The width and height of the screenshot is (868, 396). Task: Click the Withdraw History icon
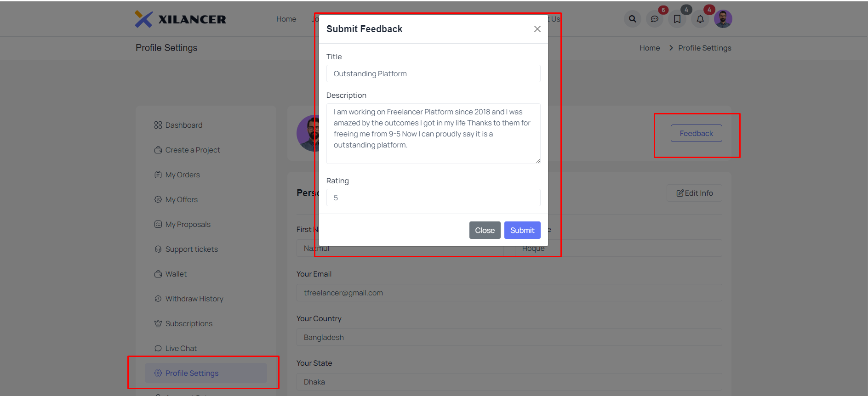click(x=158, y=299)
